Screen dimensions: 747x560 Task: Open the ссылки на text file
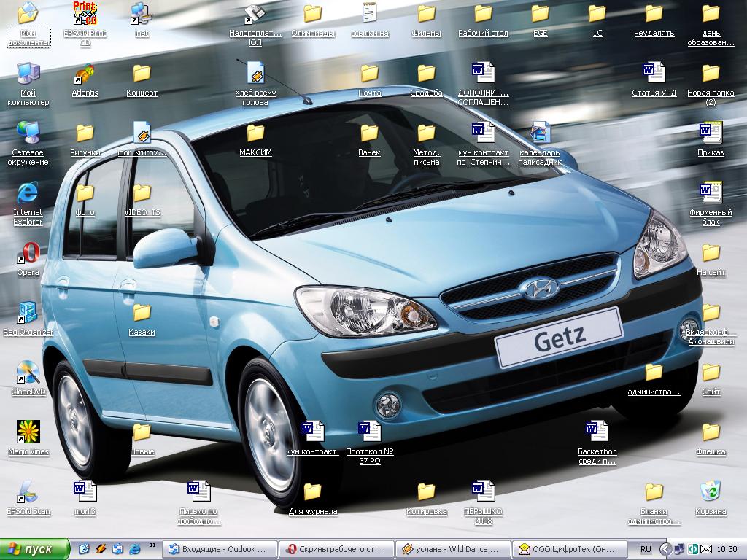370,20
